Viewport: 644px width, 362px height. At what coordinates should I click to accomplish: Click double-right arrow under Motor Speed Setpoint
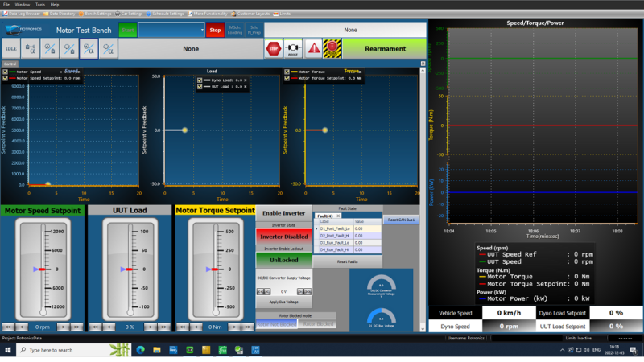point(76,327)
